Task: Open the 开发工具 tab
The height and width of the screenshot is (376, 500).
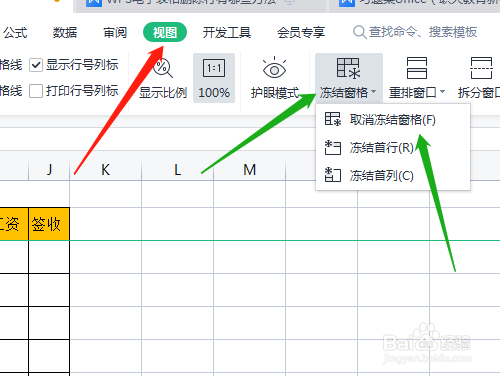Action: [x=227, y=33]
